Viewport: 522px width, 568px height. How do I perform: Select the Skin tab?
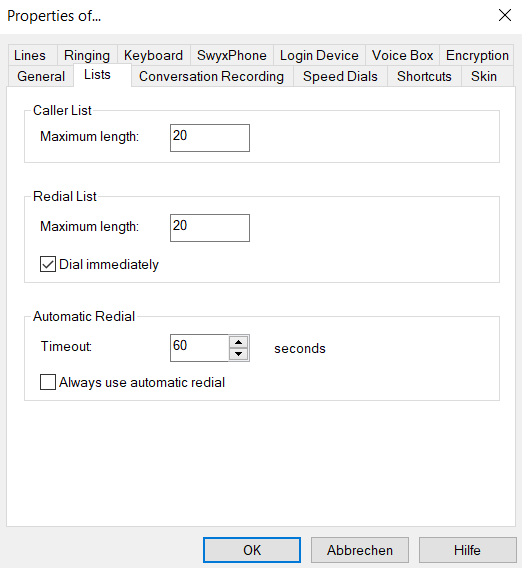coord(484,76)
